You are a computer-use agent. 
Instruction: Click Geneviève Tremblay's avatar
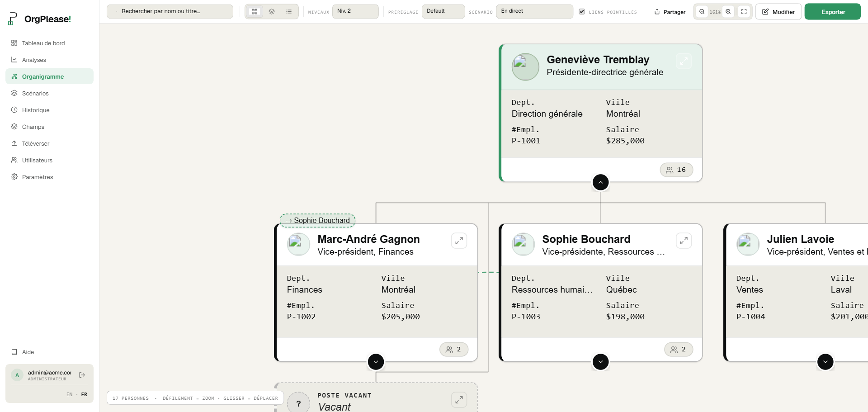pyautogui.click(x=525, y=67)
